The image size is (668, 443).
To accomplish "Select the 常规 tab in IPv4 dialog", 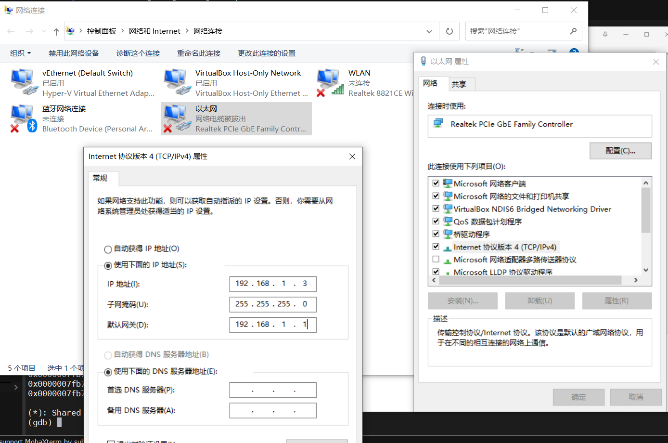I will pos(100,178).
